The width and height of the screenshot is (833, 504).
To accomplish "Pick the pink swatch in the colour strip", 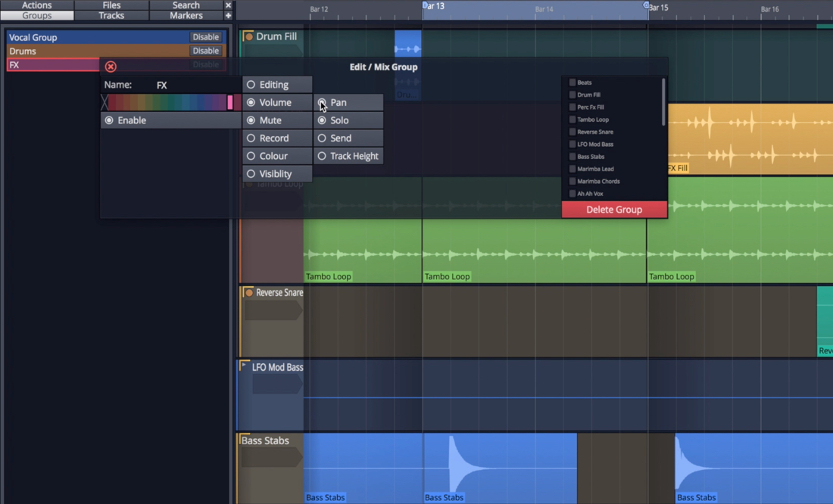I will 230,102.
